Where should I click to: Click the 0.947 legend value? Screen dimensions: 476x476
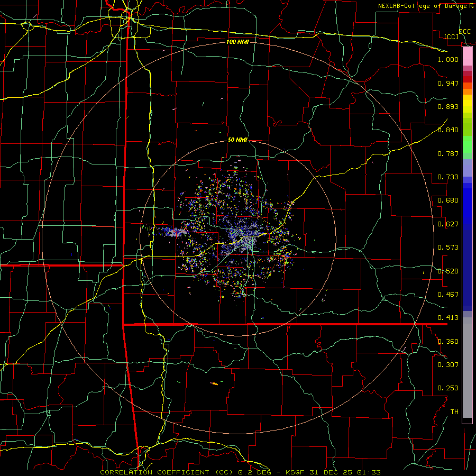pos(448,83)
